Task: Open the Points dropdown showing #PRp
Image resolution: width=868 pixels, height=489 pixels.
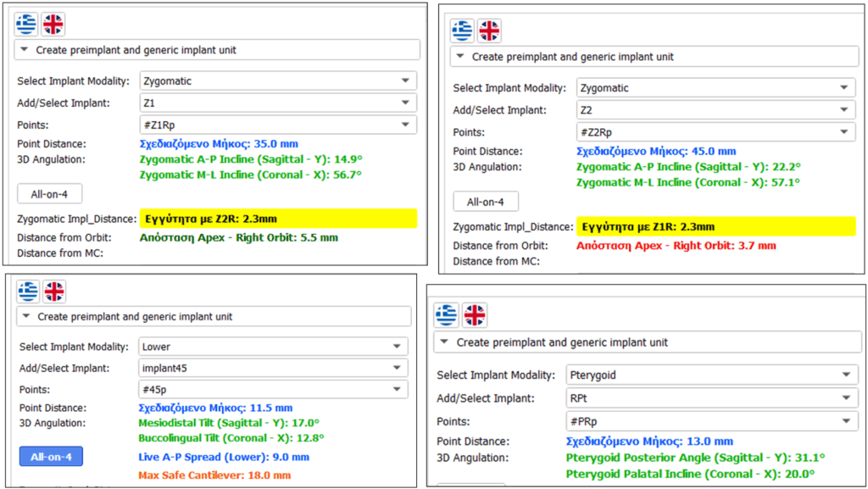Action: click(x=712, y=421)
